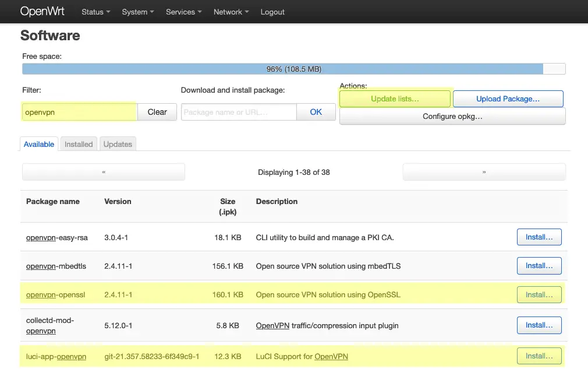
Task: Click the OpenWrt logo text
Action: click(x=42, y=11)
